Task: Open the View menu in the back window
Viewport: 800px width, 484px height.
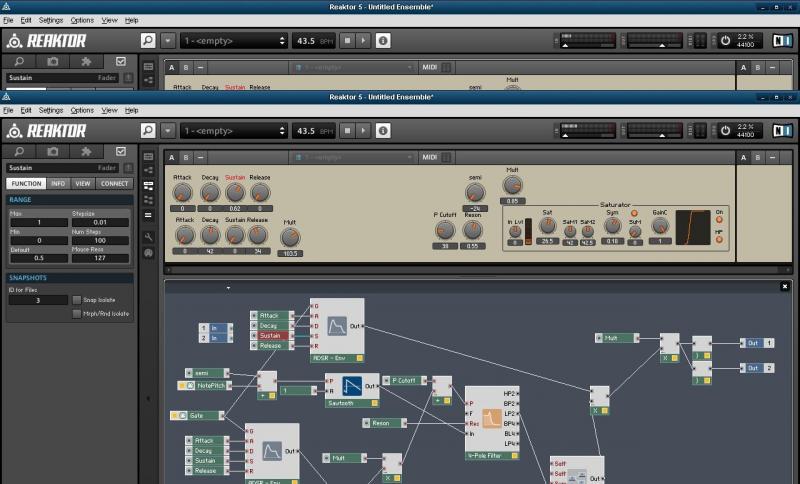Action: tap(109, 20)
